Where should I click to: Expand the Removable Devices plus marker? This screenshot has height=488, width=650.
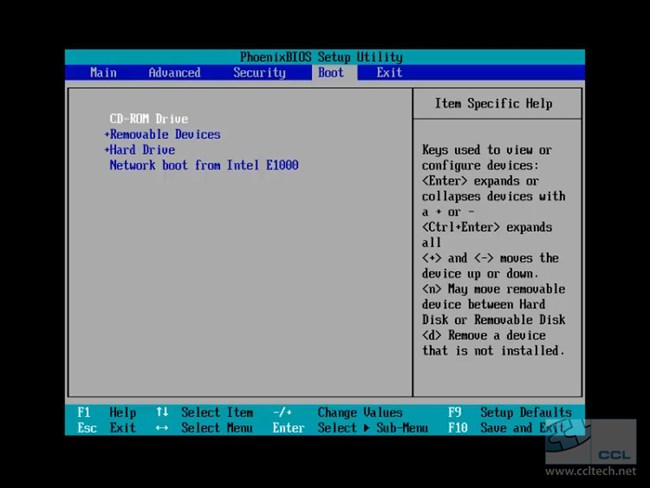point(107,134)
